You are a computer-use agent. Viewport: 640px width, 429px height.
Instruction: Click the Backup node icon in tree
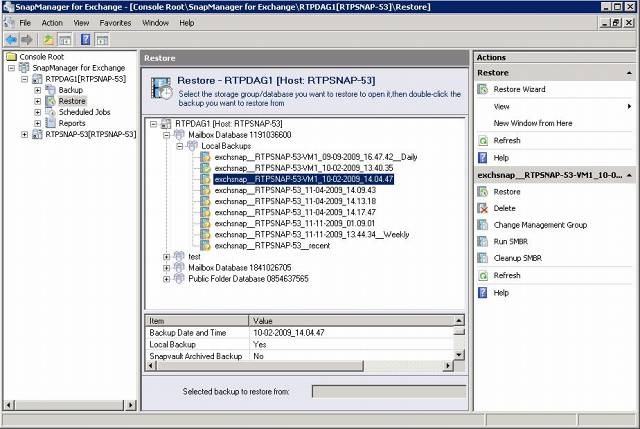tap(51, 90)
